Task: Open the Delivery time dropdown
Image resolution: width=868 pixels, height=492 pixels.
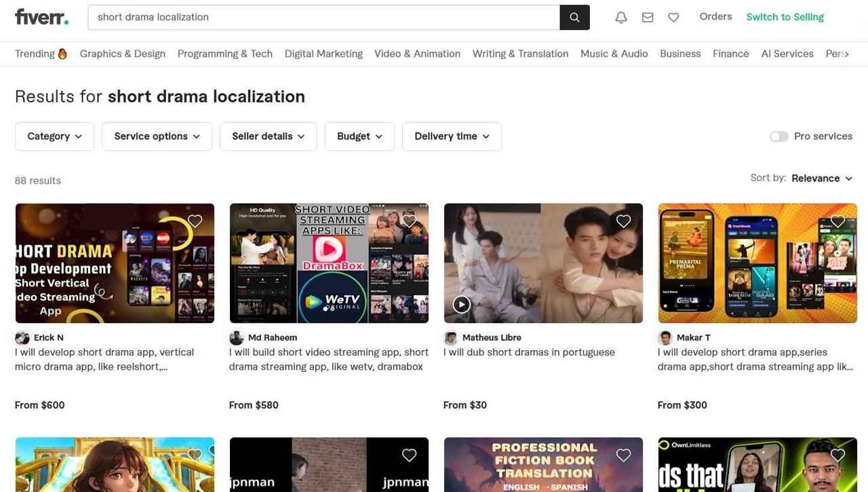Action: (452, 136)
